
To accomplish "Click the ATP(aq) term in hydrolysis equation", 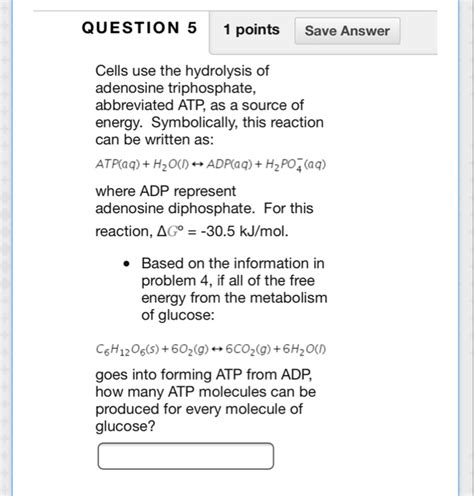I will (118, 164).
